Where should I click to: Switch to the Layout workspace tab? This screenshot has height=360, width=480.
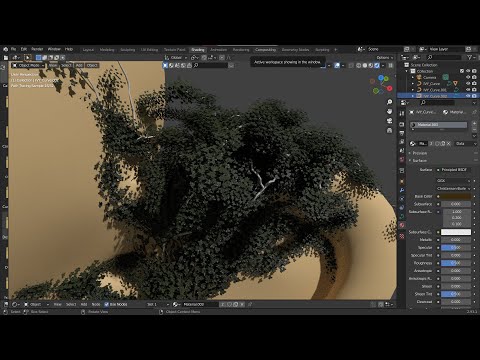click(x=88, y=50)
